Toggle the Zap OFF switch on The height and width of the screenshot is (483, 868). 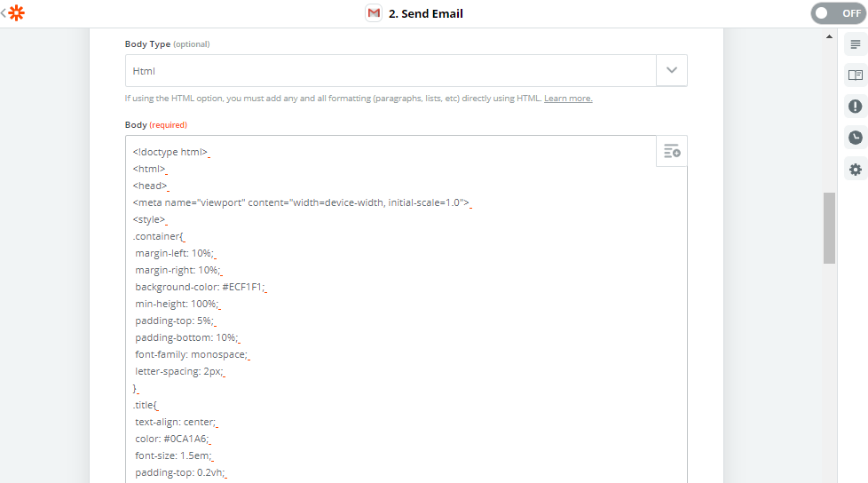click(837, 13)
